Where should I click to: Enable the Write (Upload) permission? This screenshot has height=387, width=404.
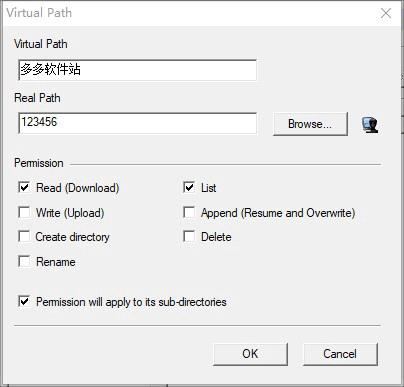(x=24, y=212)
